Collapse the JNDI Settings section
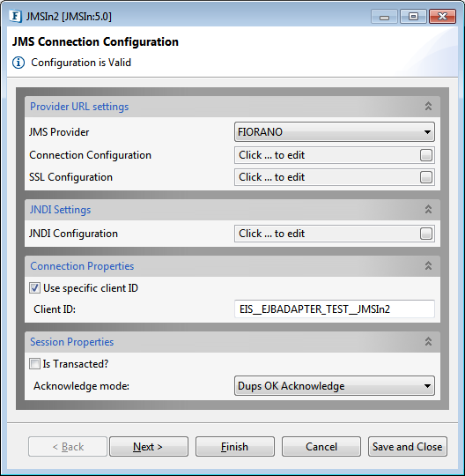The image size is (465, 476). coord(428,209)
